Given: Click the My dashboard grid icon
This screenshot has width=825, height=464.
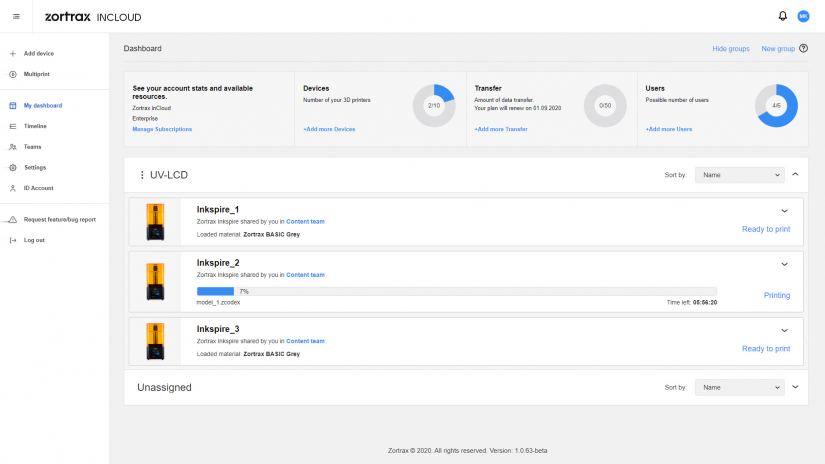Looking at the screenshot, I should point(13,106).
